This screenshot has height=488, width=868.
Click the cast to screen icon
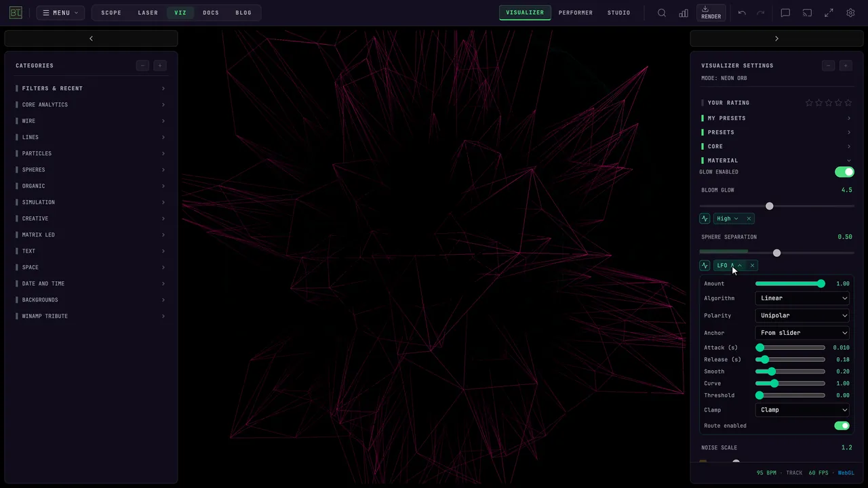(807, 13)
